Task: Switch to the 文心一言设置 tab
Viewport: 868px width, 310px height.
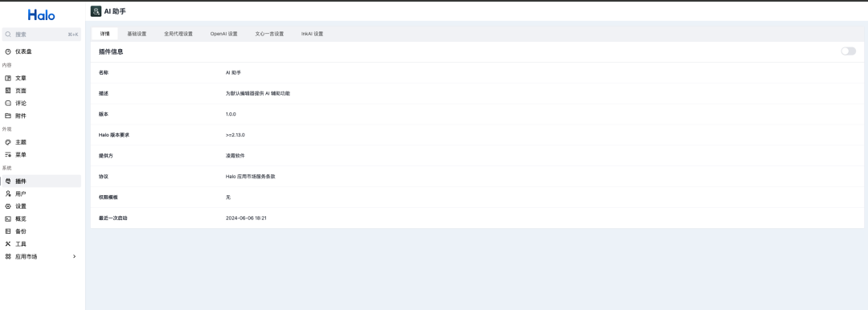Action: coord(269,34)
